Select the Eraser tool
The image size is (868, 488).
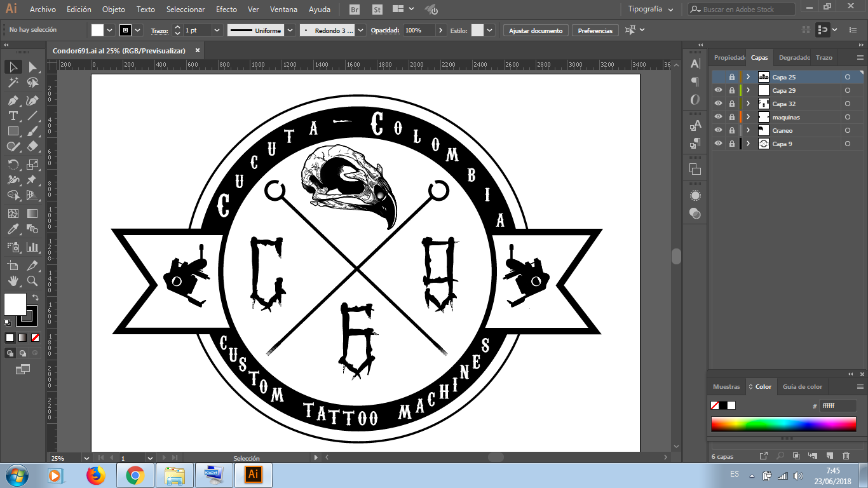pos(32,147)
